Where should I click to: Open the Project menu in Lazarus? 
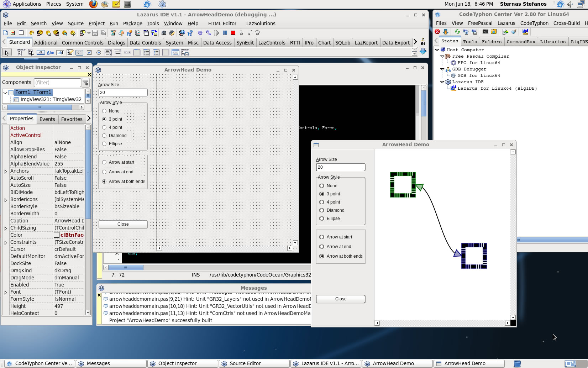coord(96,23)
